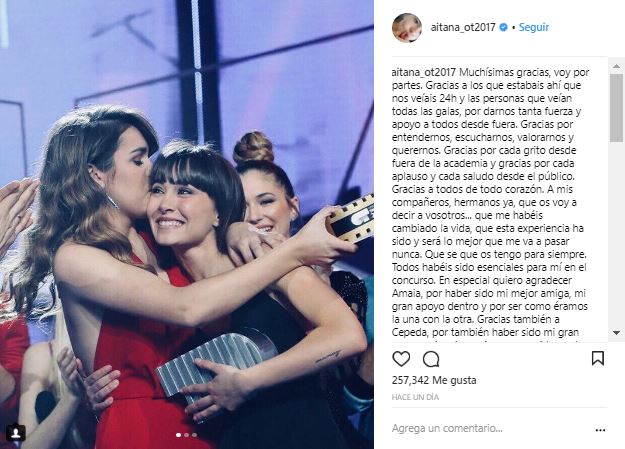
Task: Like the post with the heart icon
Action: [x=401, y=359]
